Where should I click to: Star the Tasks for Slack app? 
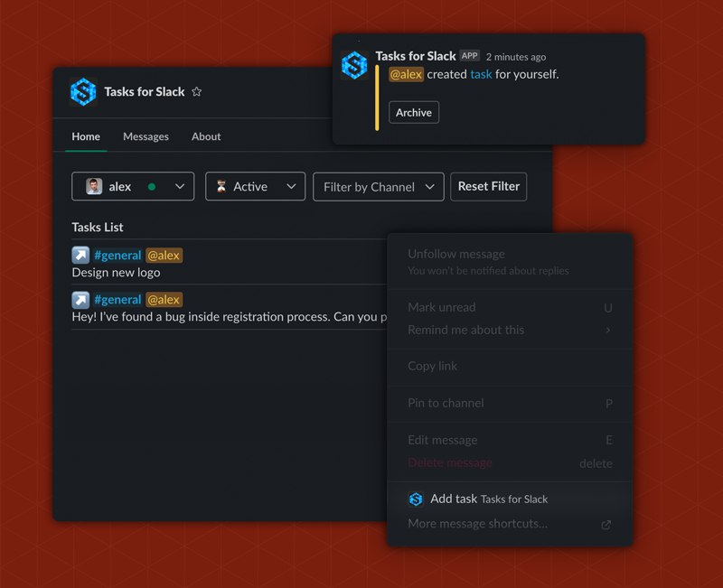point(197,92)
